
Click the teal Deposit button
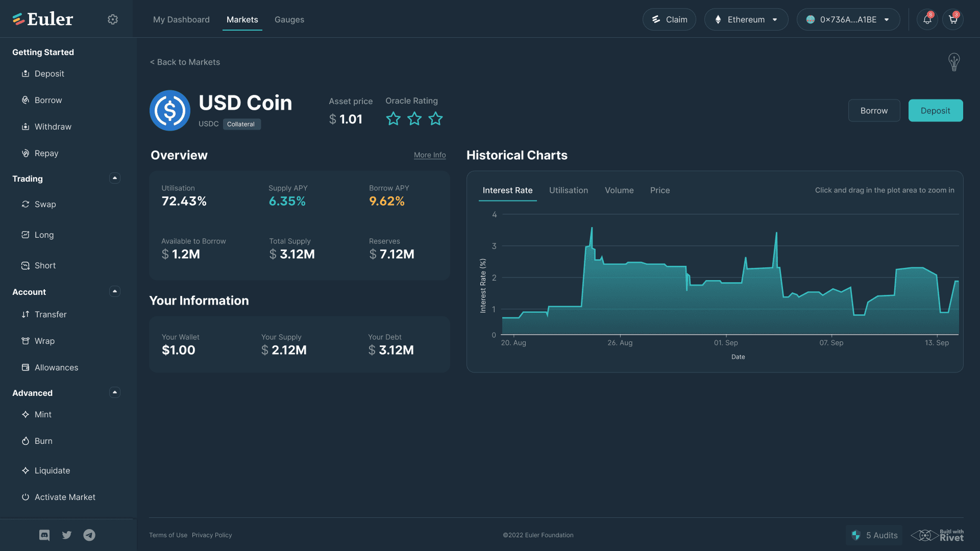[935, 111]
